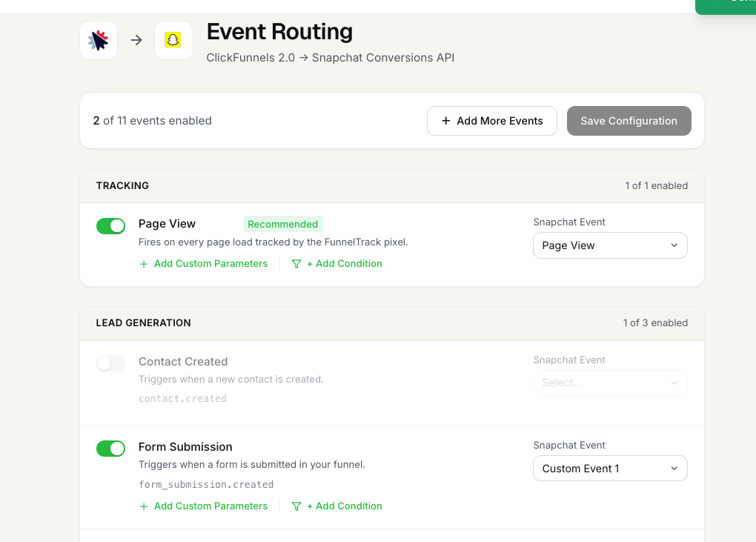This screenshot has height=542, width=756.
Task: Click the Form Submission event name
Action: click(x=185, y=447)
